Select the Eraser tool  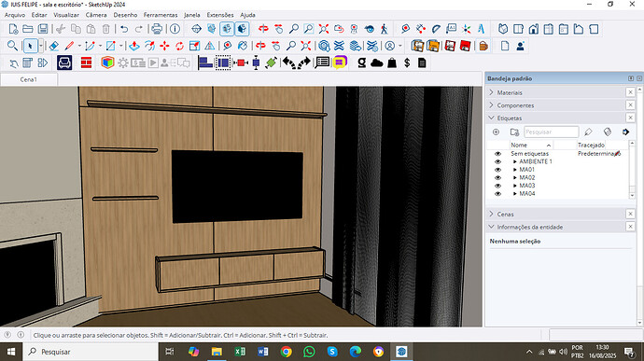(54, 46)
